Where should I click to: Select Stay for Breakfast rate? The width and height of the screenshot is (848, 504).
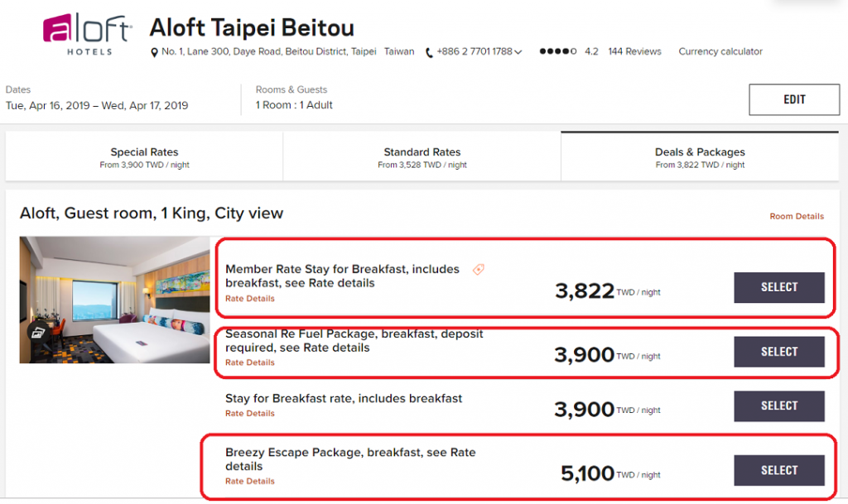pos(778,406)
